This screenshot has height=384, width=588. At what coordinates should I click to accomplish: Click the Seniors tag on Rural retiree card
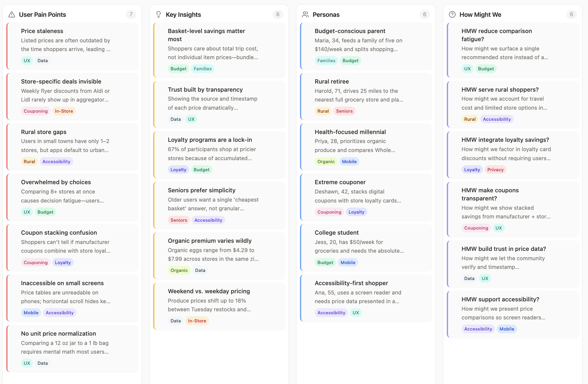click(344, 111)
